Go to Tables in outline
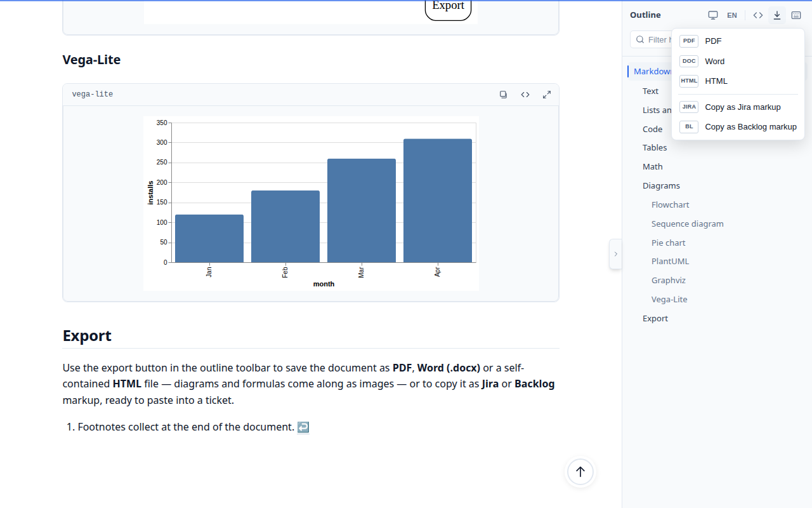This screenshot has width=812, height=508. point(655,147)
